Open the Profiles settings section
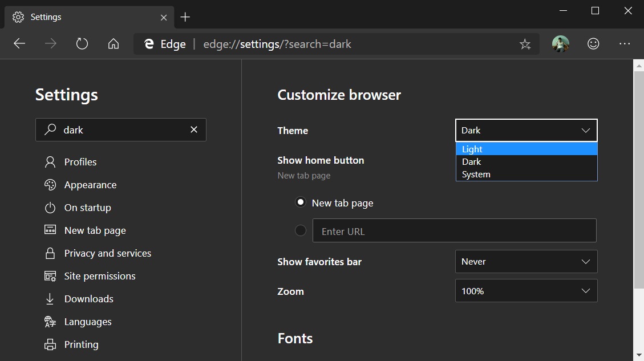The width and height of the screenshot is (644, 361). 80,161
